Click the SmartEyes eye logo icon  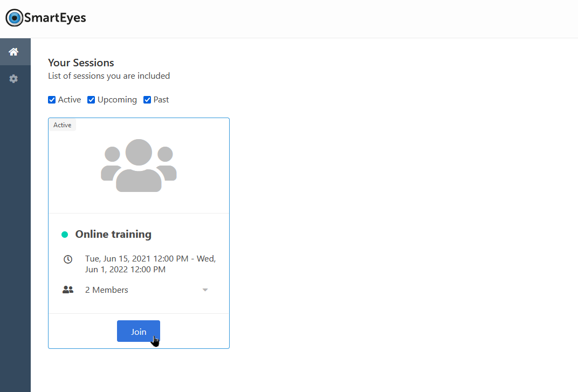pyautogui.click(x=15, y=18)
